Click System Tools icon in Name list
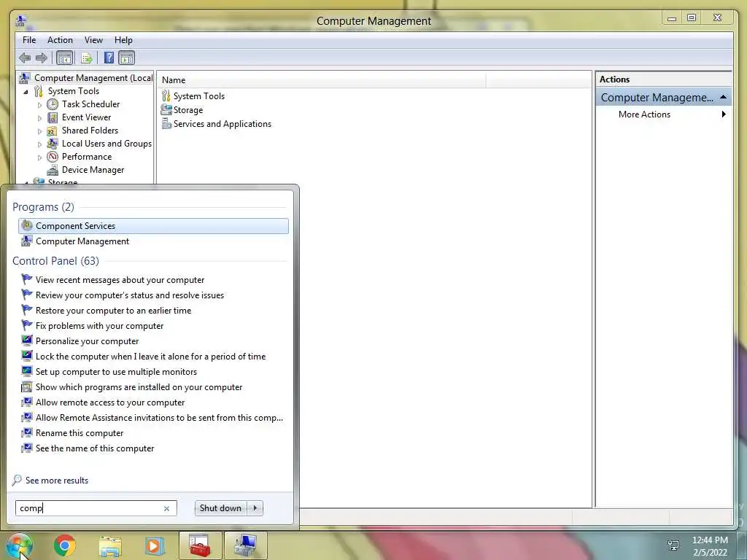Viewport: 747px width, 560px height. point(166,96)
